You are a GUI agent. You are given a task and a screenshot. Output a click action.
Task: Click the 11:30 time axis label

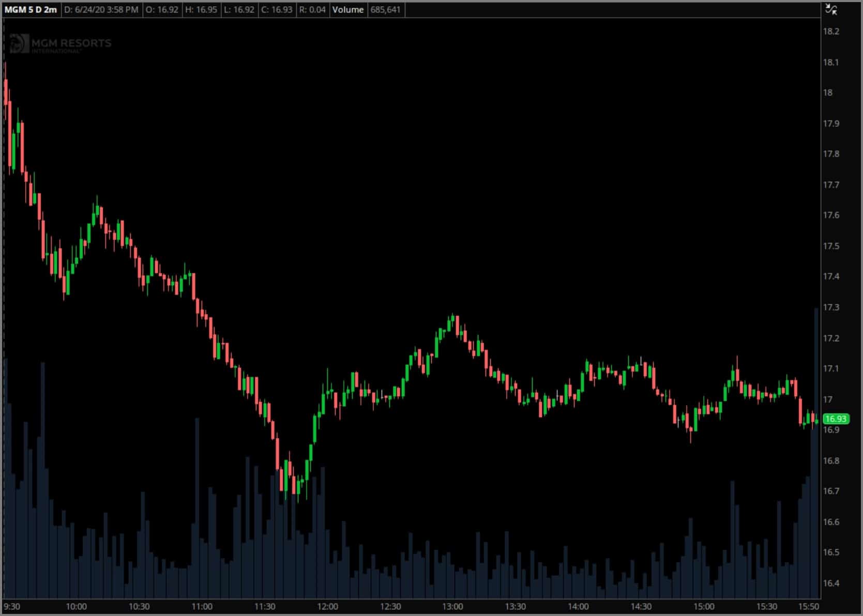point(265,606)
